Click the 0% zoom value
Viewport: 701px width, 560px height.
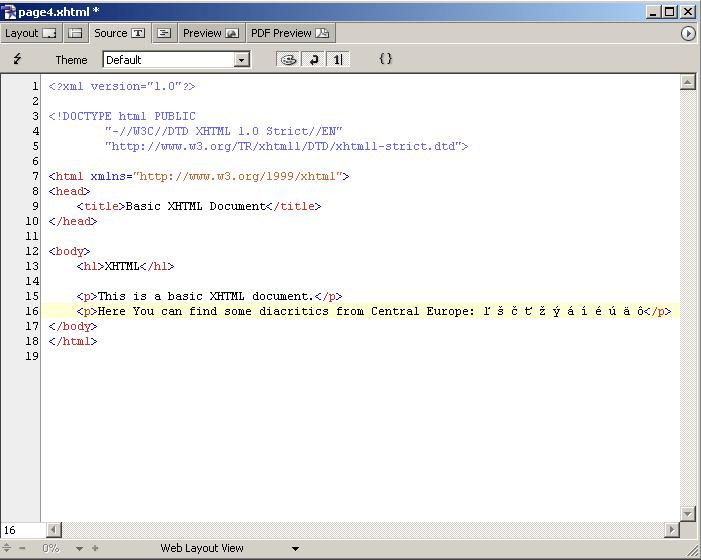click(51, 548)
